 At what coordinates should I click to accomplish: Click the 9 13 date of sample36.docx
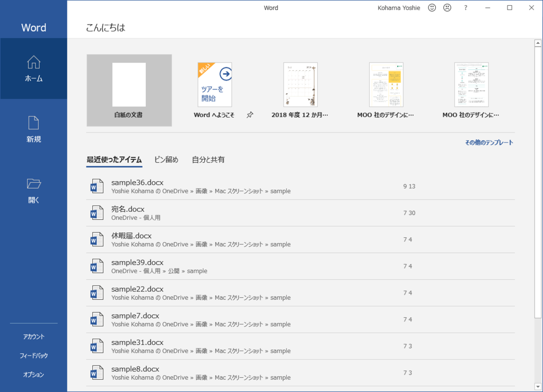(x=409, y=186)
